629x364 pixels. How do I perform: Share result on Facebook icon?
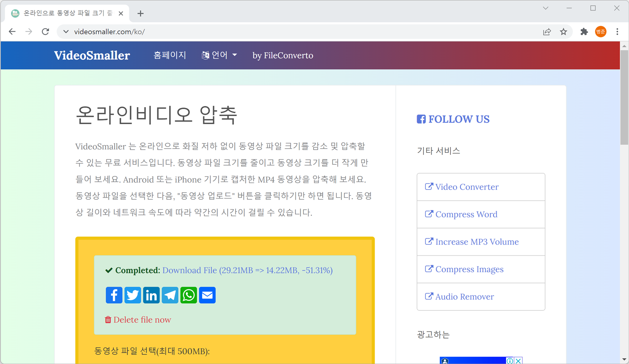114,295
